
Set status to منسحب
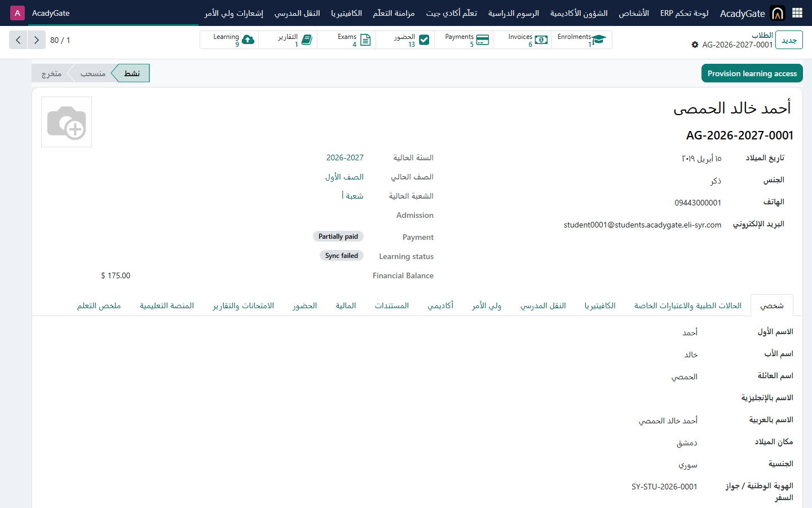coord(92,73)
